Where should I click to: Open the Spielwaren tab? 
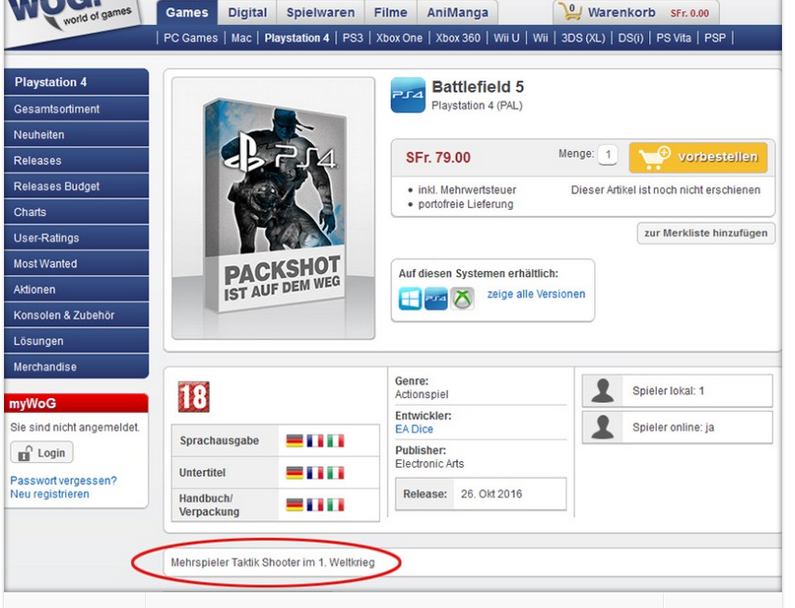point(320,13)
